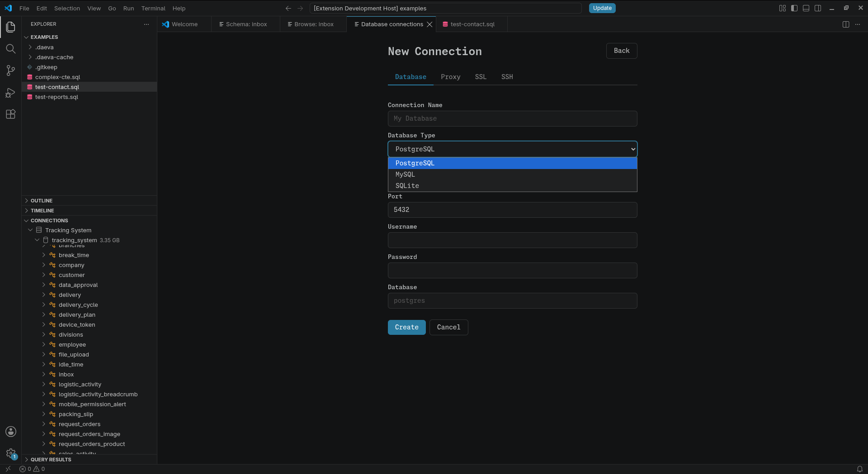Click the Back button

(x=622, y=51)
